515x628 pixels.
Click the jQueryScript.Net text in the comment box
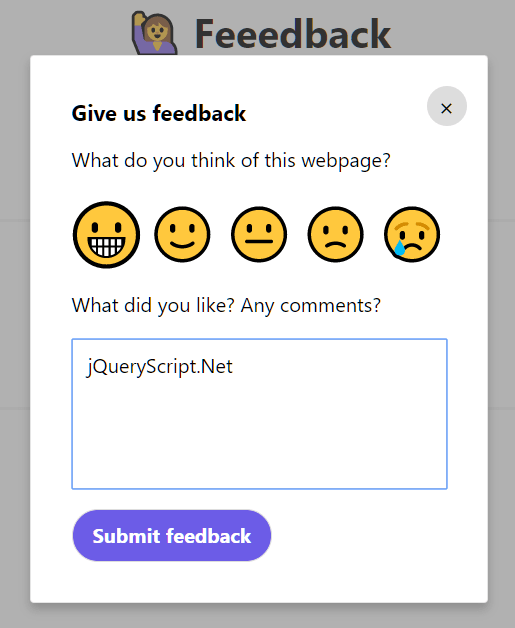tap(159, 367)
